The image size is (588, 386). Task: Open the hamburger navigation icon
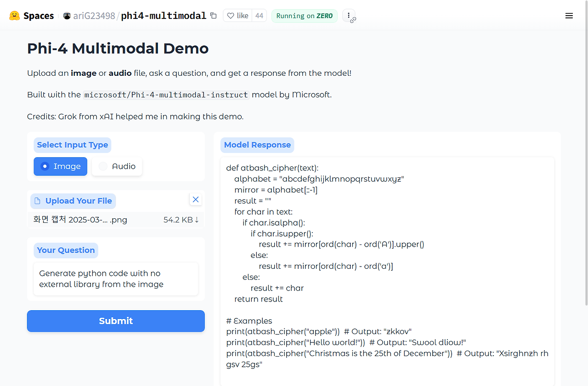point(569,15)
